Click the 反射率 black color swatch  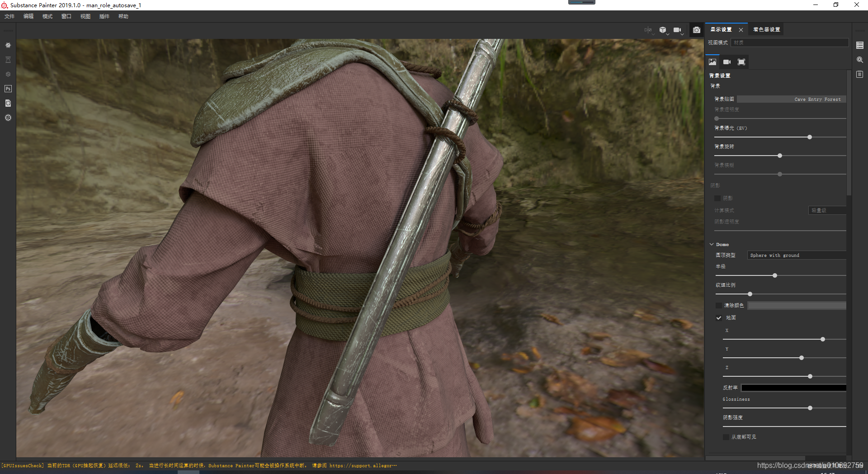[793, 388]
